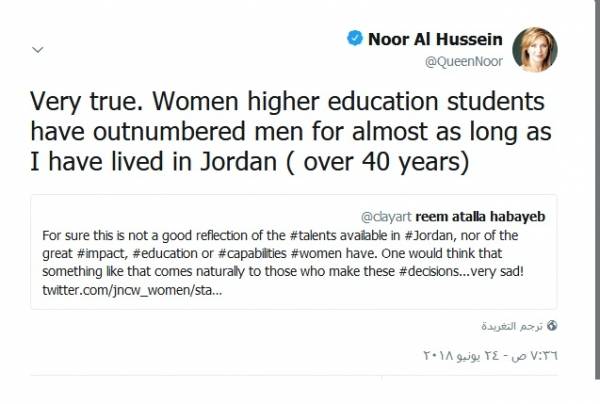Open the tweet options chevron menu

[37, 48]
